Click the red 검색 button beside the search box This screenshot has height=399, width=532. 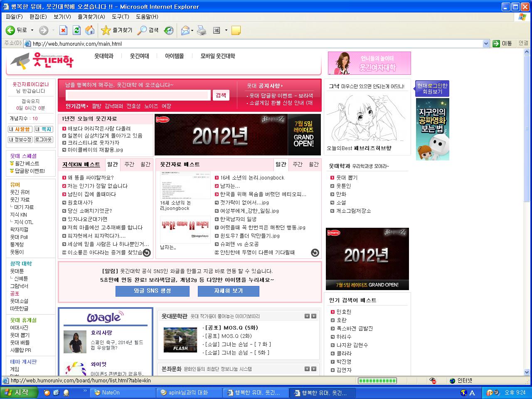[221, 95]
